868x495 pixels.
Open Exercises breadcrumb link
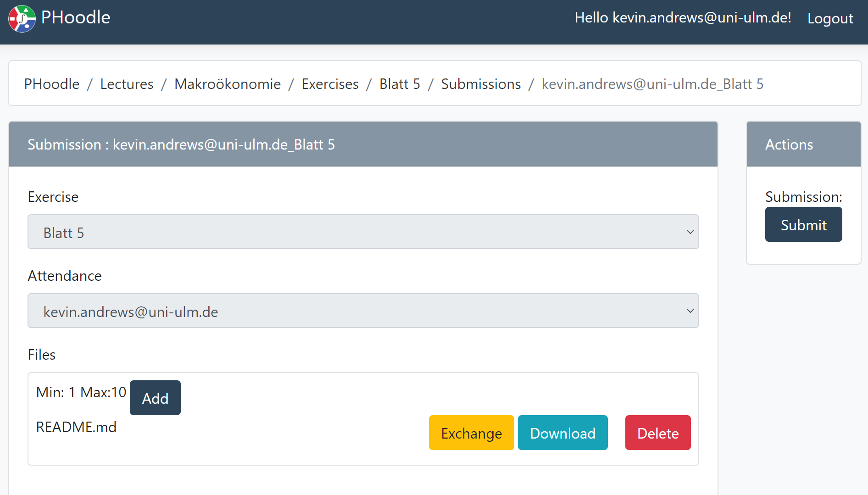330,84
